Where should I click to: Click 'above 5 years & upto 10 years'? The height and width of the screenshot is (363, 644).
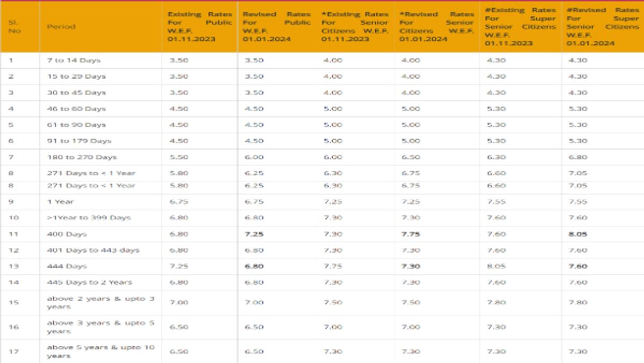coord(101,352)
